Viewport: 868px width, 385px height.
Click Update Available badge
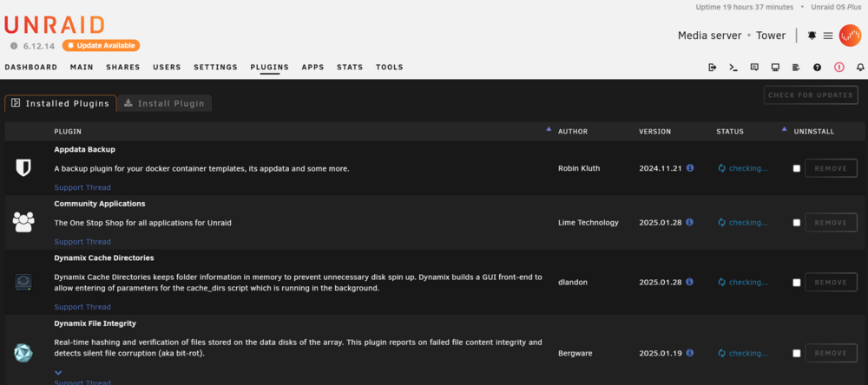click(x=102, y=46)
